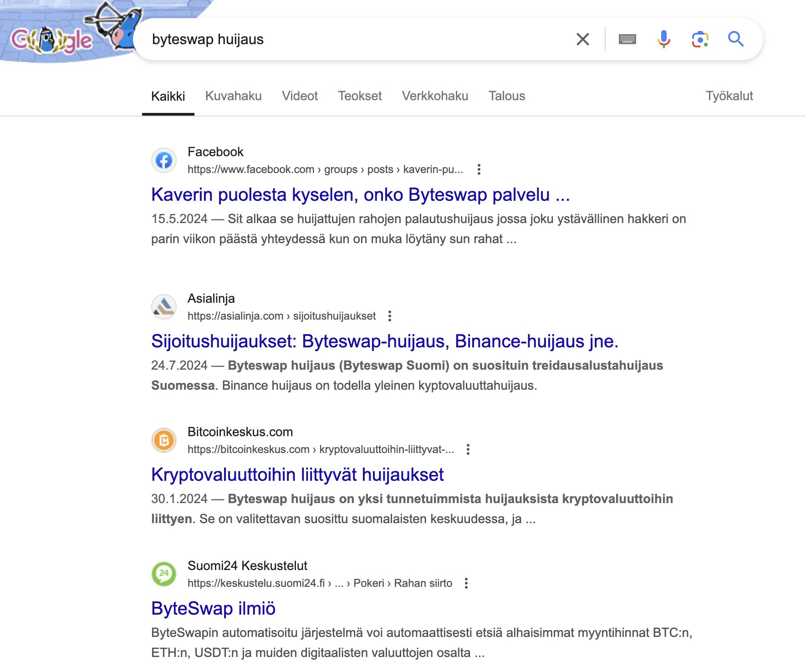Screen dimensions: 806x672
Task: Open the Työkalut menu
Action: (x=729, y=96)
